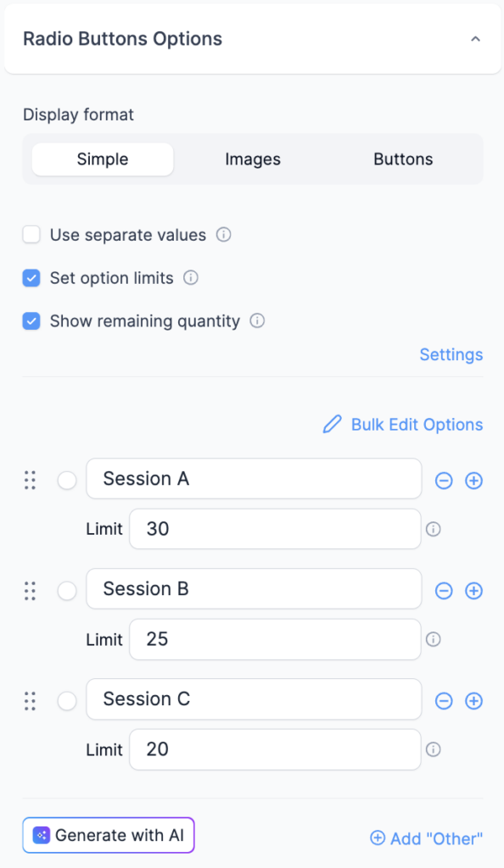Collapse the Radio Buttons Options panel
This screenshot has height=868, width=504.
(x=477, y=38)
